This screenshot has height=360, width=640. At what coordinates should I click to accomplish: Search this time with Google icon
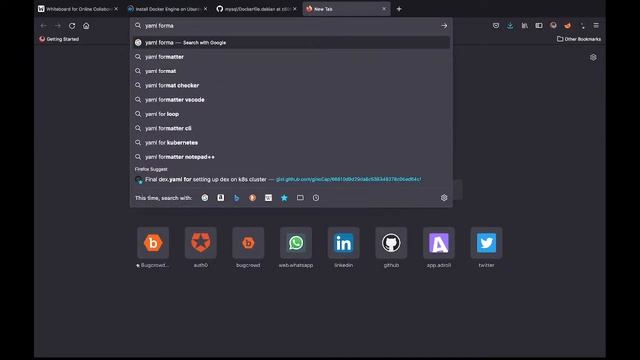click(x=205, y=198)
